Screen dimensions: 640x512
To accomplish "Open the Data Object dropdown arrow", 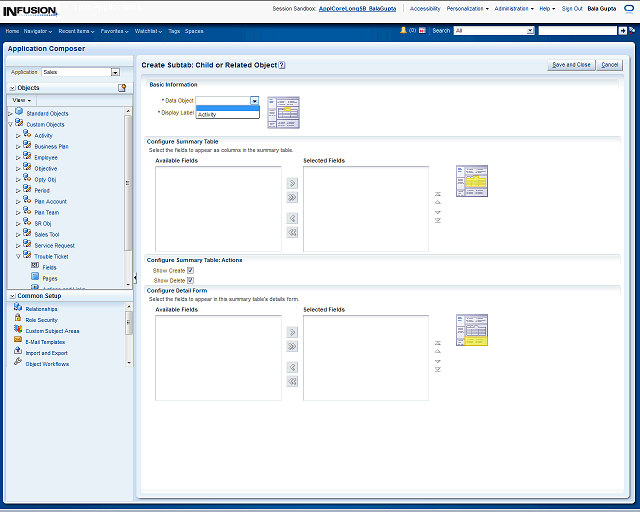I will tap(254, 101).
